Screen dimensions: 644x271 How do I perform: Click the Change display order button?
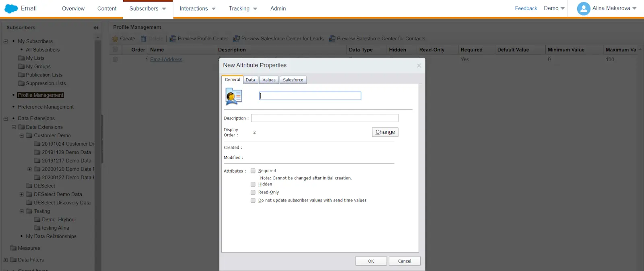(x=385, y=132)
